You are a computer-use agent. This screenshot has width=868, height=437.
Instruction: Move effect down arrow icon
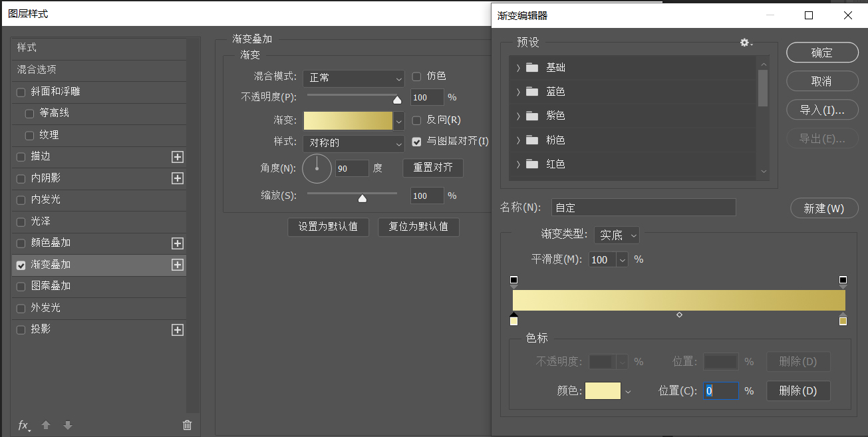tap(67, 425)
